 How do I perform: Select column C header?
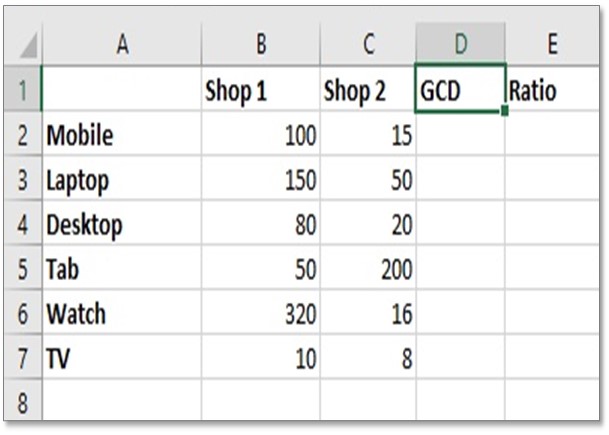368,44
